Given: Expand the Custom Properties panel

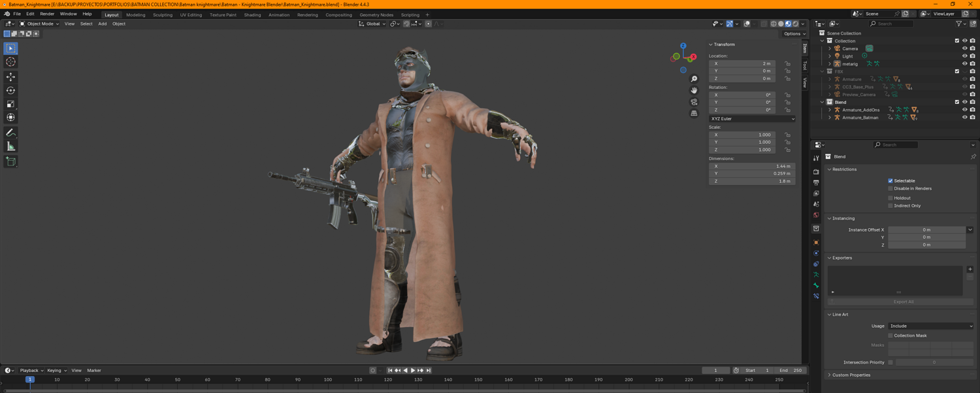Looking at the screenshot, I should coord(851,375).
